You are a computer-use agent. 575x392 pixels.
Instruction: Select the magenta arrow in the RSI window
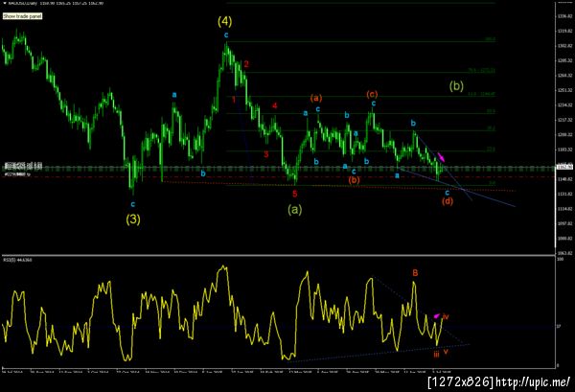coord(436,315)
